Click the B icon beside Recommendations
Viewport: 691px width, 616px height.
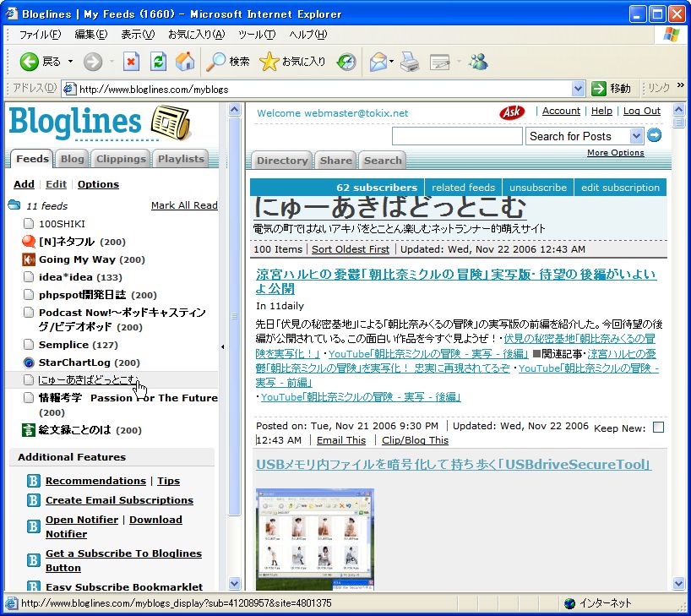(33, 480)
